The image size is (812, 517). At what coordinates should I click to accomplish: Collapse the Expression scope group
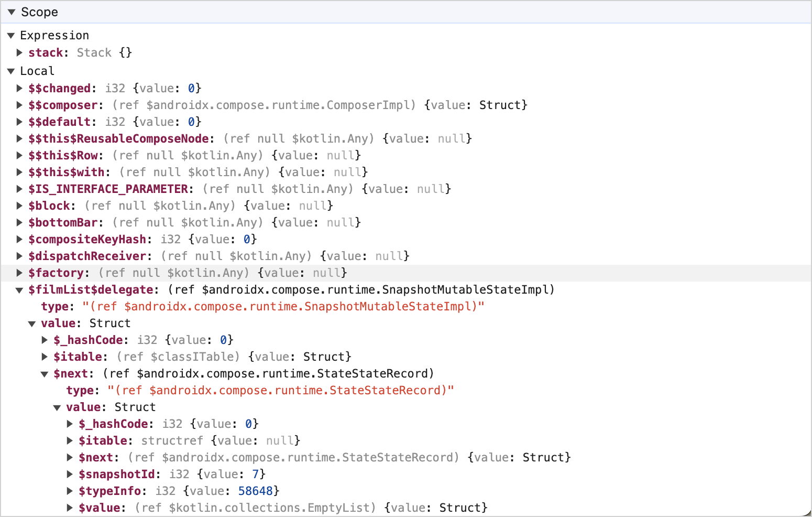pyautogui.click(x=12, y=35)
